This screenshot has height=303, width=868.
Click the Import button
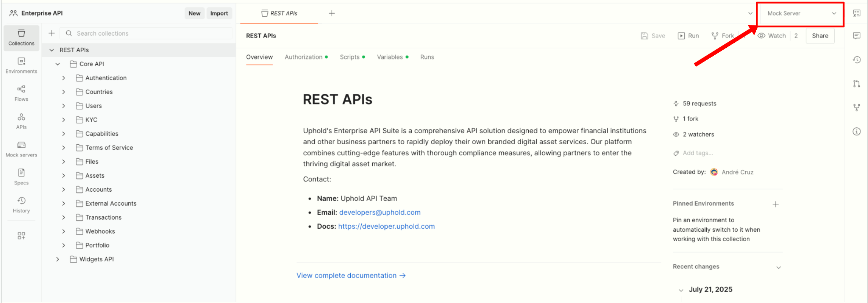point(219,13)
